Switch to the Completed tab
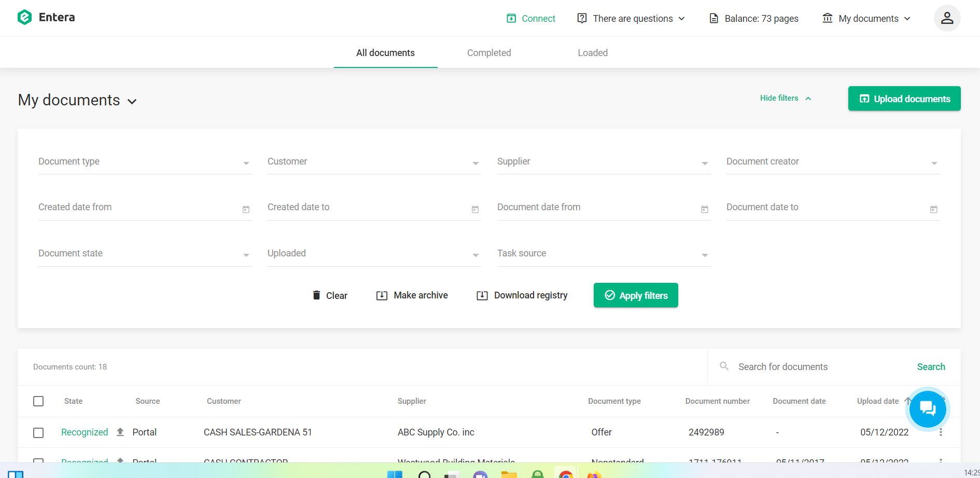 pyautogui.click(x=488, y=52)
